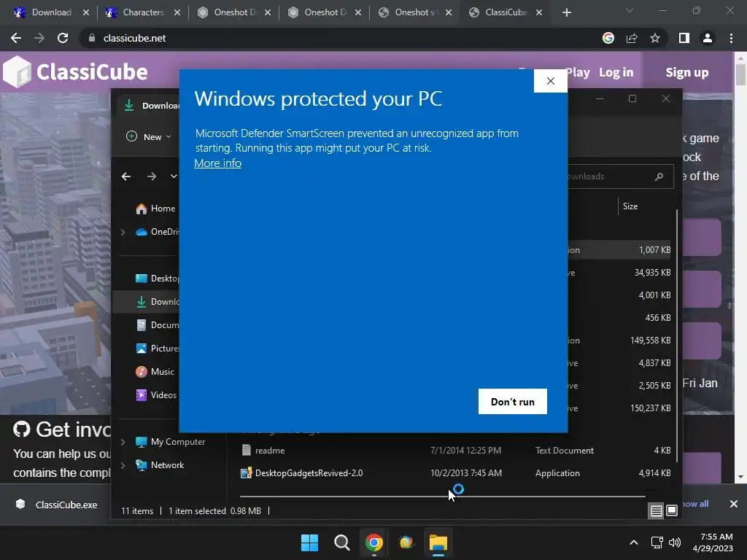Select Desktop in File Explorer sidebar
747x560 pixels.
click(157, 279)
